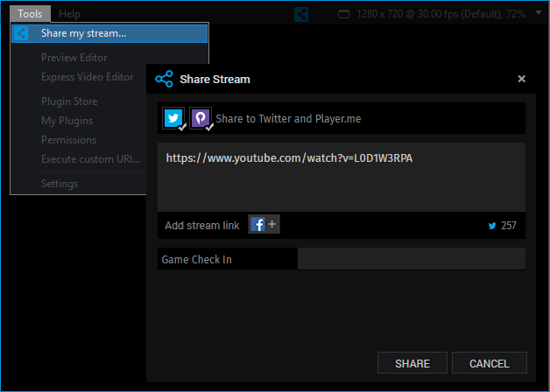This screenshot has width=550, height=392.
Task: Open the Help menu
Action: 69,14
